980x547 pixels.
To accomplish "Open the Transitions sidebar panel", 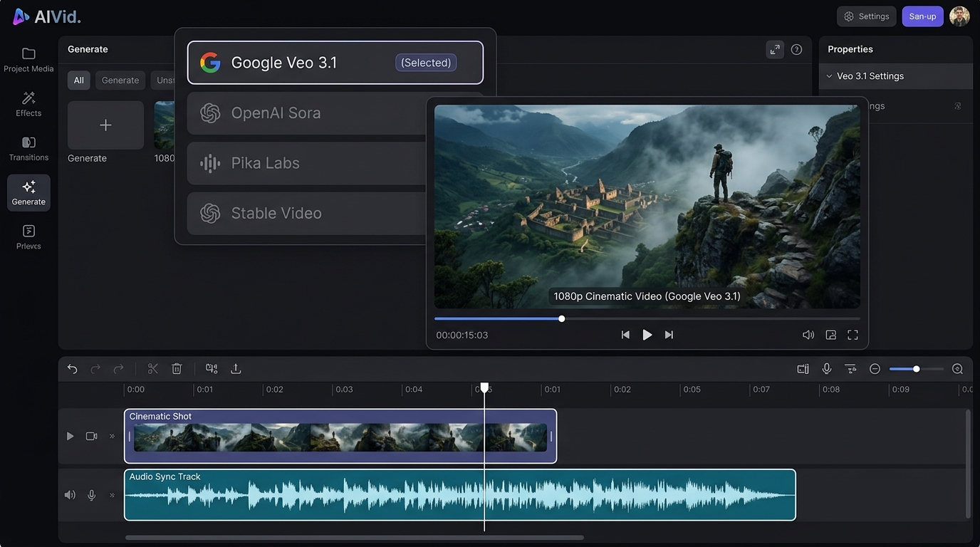I will coord(28,148).
